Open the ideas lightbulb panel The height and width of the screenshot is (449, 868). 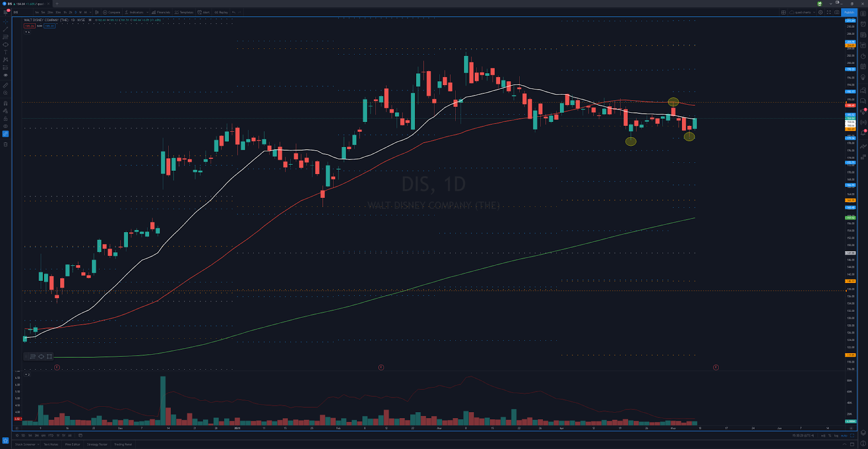tap(863, 77)
